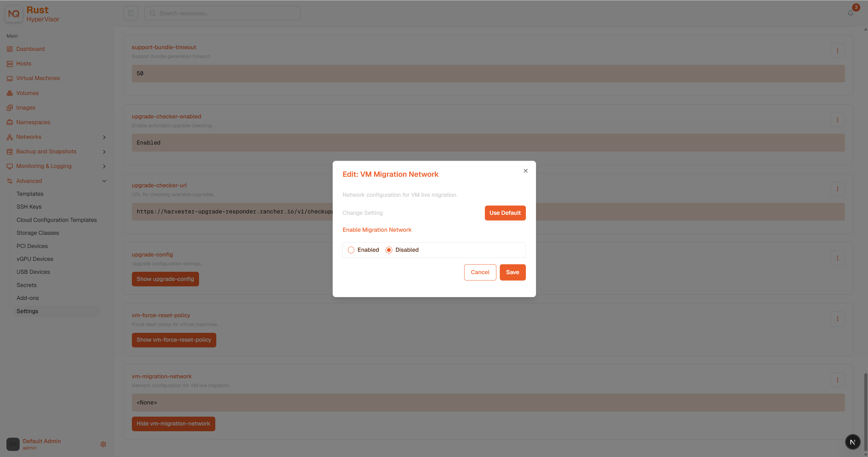This screenshot has width=868, height=457.
Task: Expand Monitoring & Logging chevron
Action: coord(104,166)
